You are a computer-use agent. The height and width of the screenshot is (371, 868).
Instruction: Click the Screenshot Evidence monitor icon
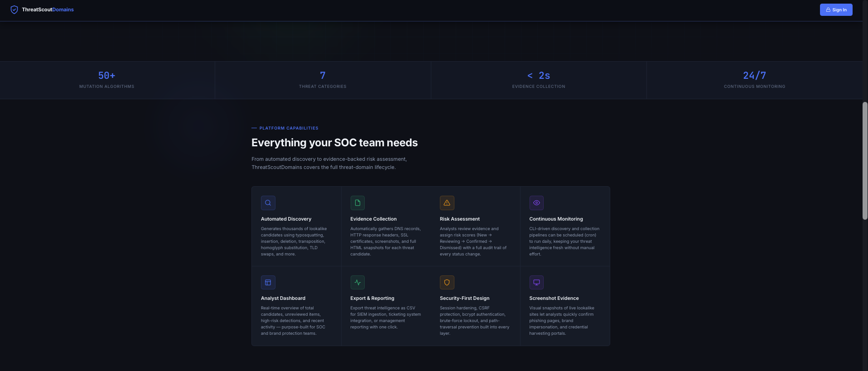pyautogui.click(x=536, y=282)
